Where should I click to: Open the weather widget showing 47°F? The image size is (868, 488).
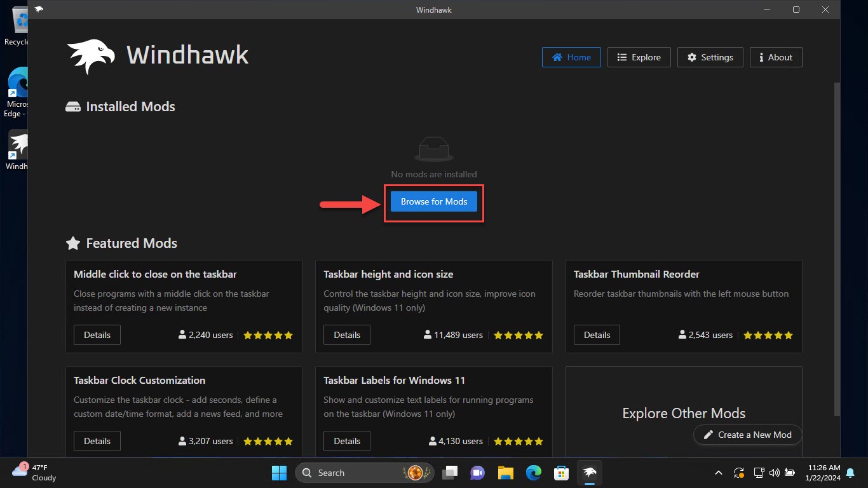[x=35, y=473]
